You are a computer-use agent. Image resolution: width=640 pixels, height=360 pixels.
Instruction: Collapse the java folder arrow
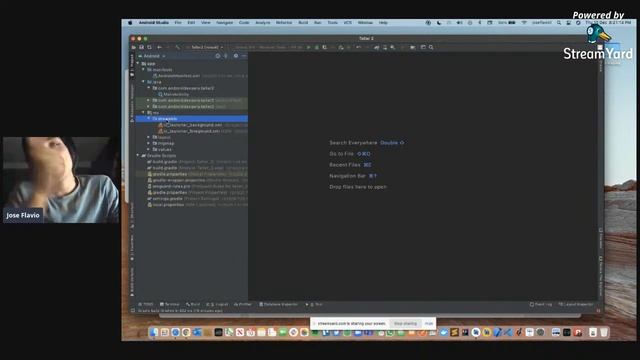[x=143, y=82]
